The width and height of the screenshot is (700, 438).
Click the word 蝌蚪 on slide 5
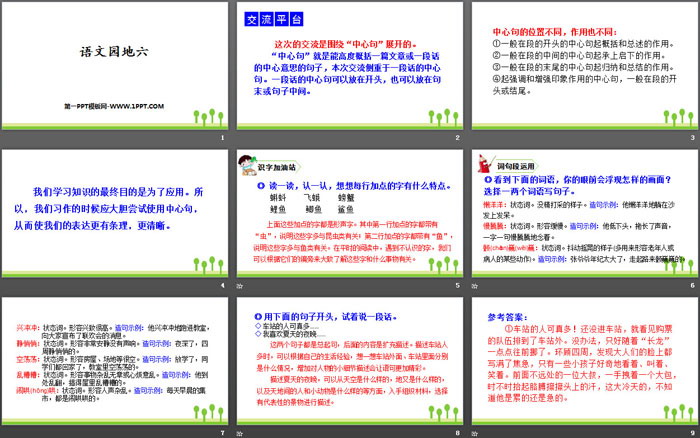278,197
